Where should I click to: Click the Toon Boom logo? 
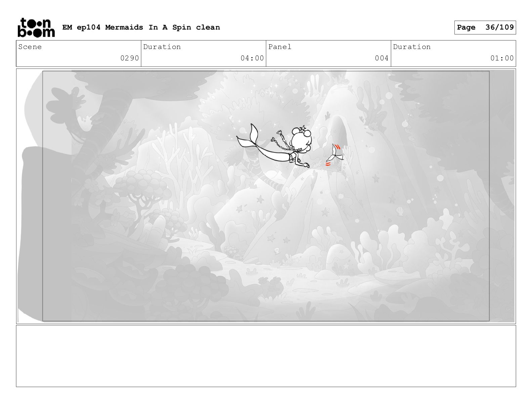click(36, 28)
